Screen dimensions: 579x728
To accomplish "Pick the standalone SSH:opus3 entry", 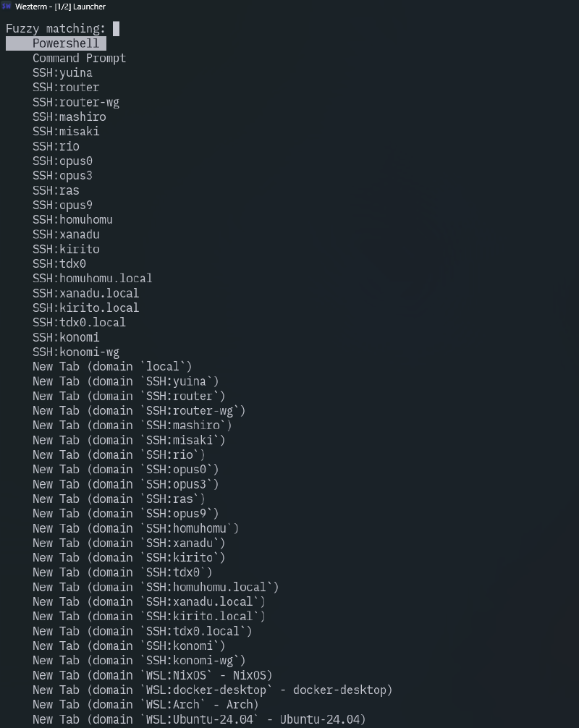I will click(x=62, y=175).
